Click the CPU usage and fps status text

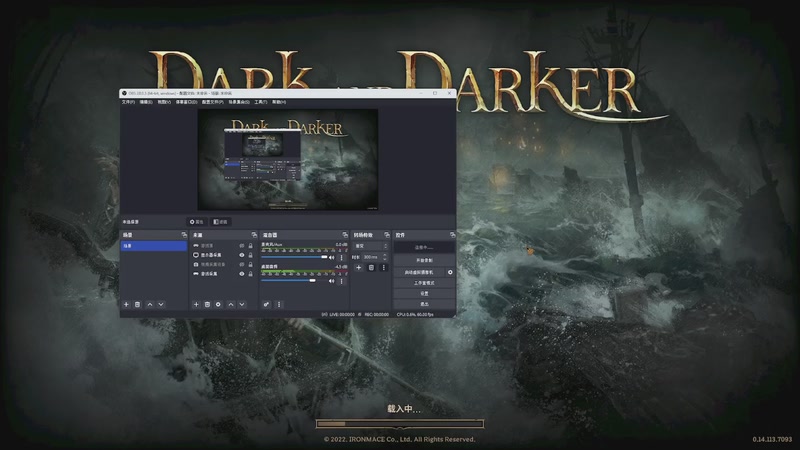(415, 314)
